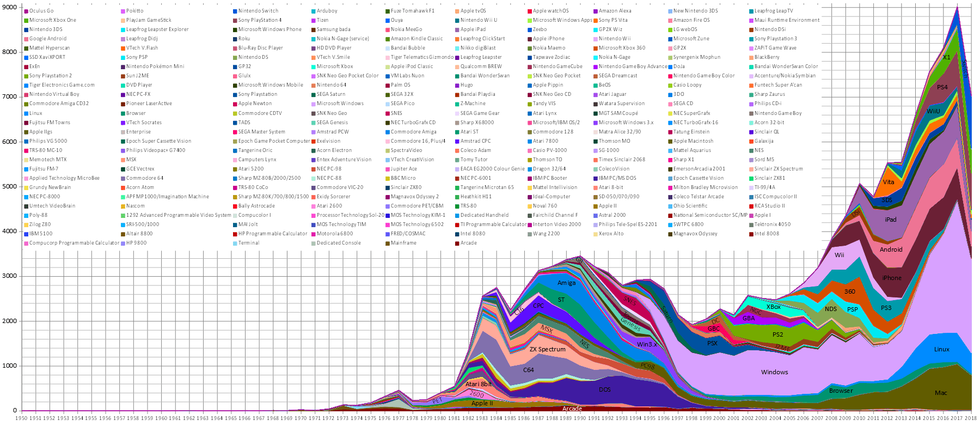Click 'Nintendo Virtual Boy' legend label
980x426 pixels.
[x=54, y=94]
